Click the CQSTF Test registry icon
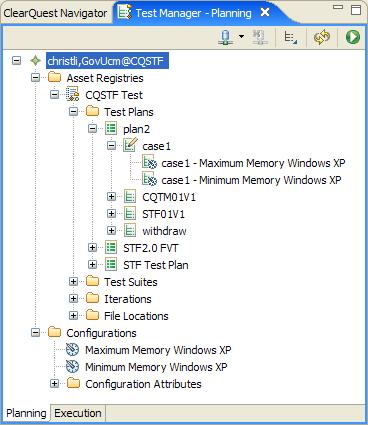368x425 pixels. pyautogui.click(x=73, y=94)
